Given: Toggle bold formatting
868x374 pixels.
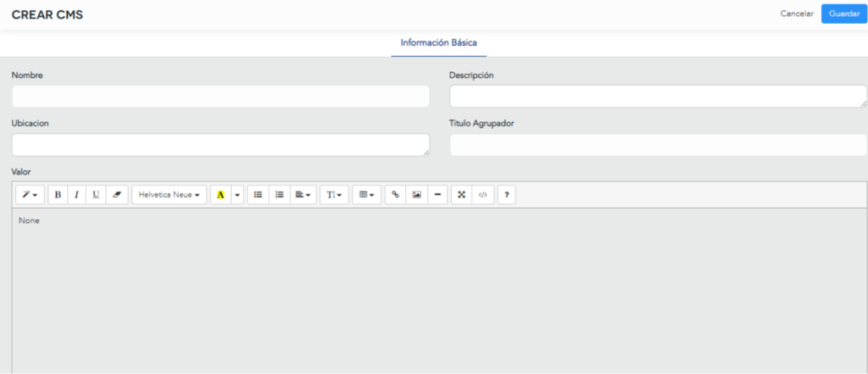Looking at the screenshot, I should (58, 195).
